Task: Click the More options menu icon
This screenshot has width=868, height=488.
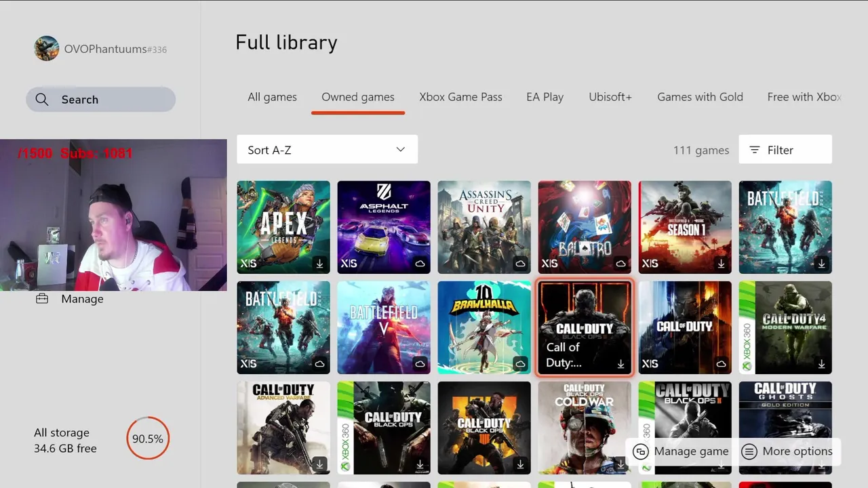Action: [x=749, y=451]
